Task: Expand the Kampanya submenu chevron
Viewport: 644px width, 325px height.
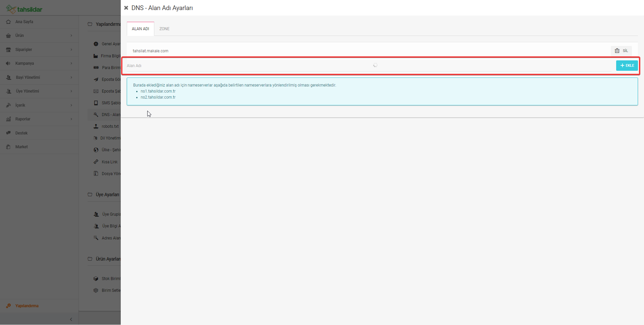Action: point(71,63)
